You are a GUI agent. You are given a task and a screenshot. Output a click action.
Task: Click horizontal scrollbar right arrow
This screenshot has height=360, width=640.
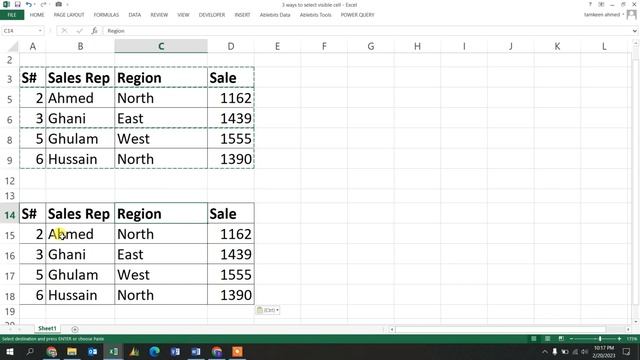click(628, 329)
